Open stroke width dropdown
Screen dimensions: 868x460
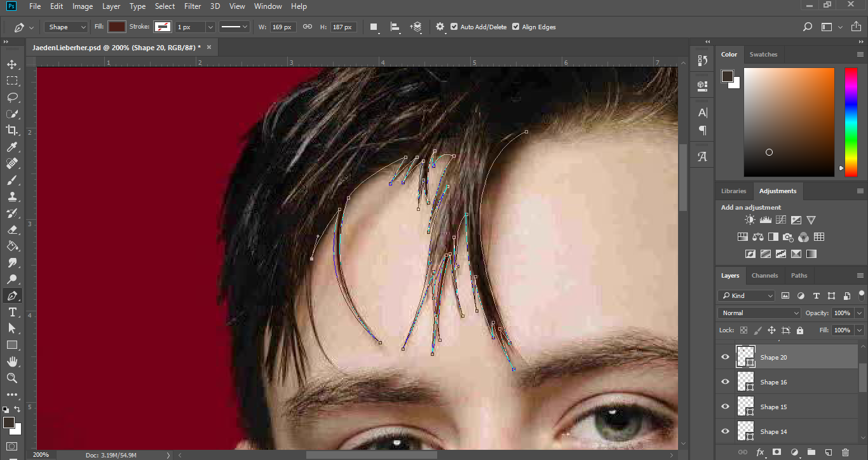click(210, 27)
